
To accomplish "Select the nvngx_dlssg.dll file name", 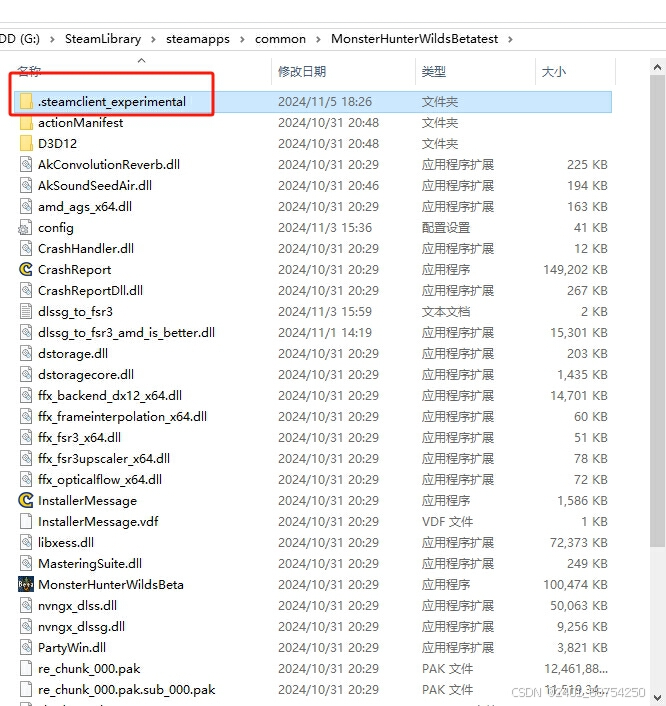I will pyautogui.click(x=81, y=627).
